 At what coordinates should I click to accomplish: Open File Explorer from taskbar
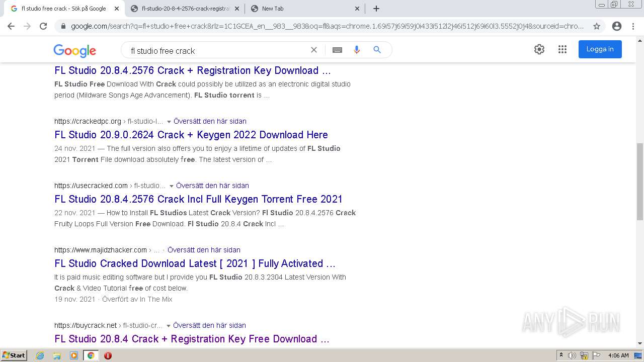point(57,355)
